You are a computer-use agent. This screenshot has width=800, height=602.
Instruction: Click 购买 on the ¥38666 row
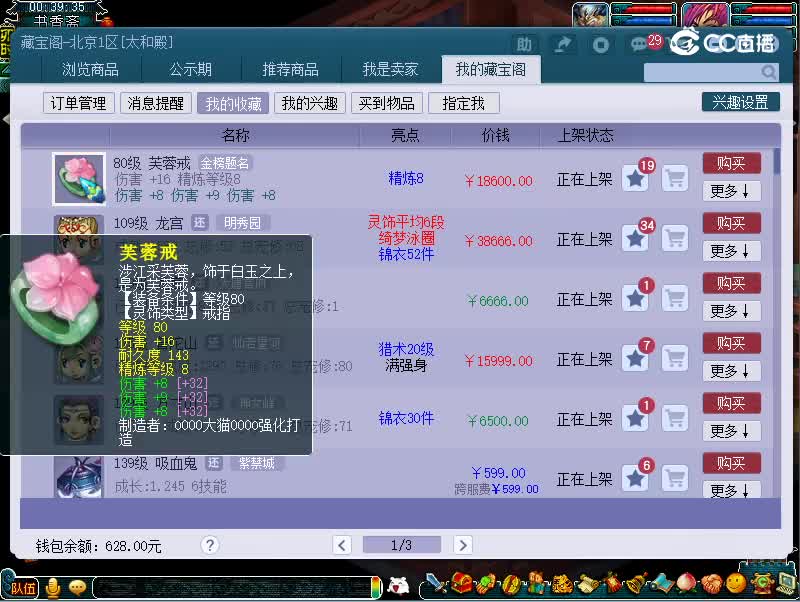732,223
